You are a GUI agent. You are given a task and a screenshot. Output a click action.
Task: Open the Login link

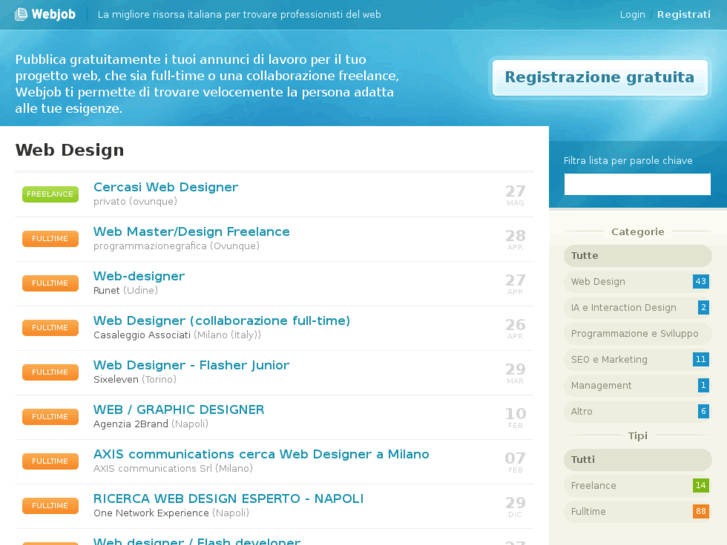pyautogui.click(x=632, y=14)
